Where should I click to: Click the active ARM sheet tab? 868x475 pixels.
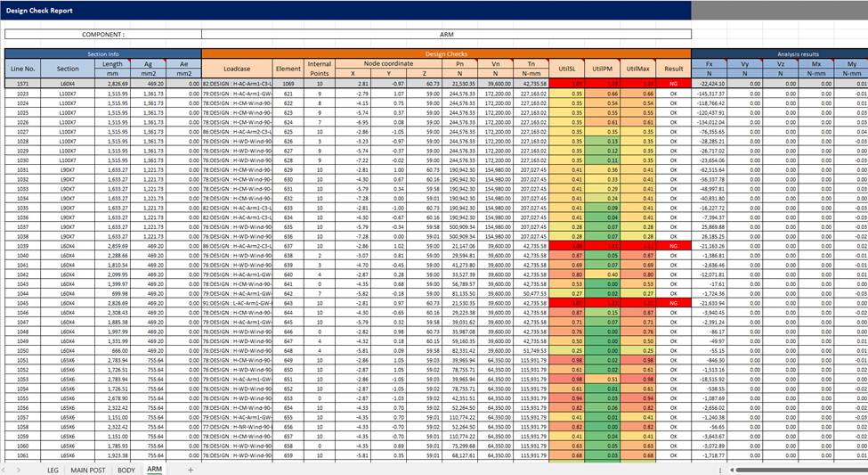click(x=155, y=469)
